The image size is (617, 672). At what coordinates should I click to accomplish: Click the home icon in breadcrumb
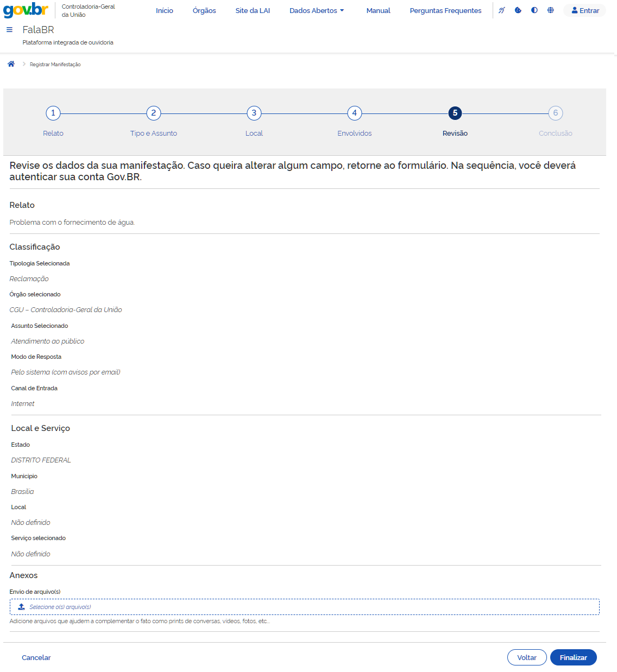11,64
